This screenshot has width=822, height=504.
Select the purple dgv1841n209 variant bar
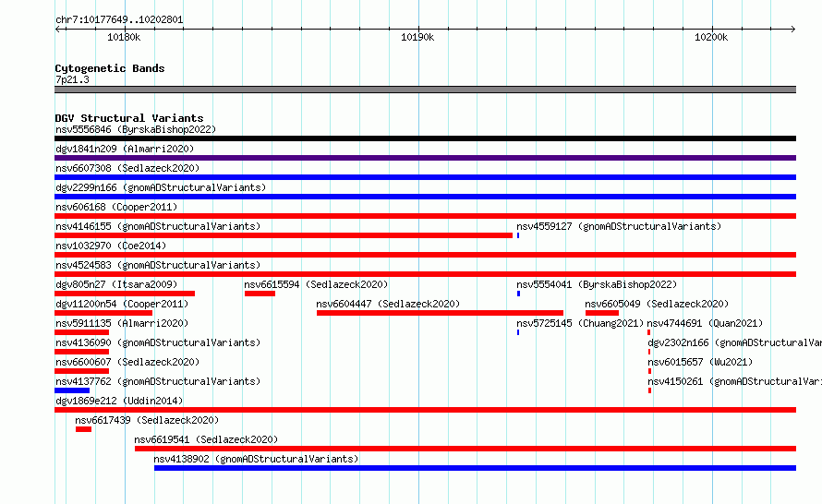point(425,158)
